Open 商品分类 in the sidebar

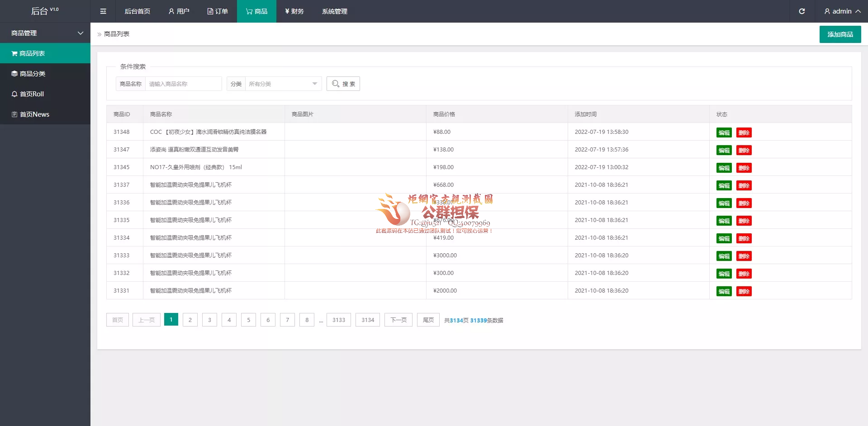(32, 73)
